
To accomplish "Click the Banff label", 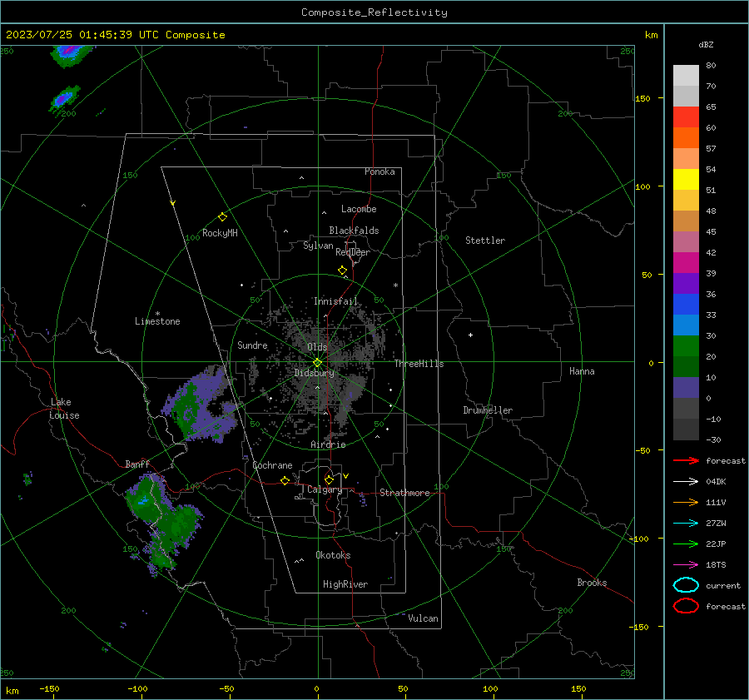I will 137,464.
